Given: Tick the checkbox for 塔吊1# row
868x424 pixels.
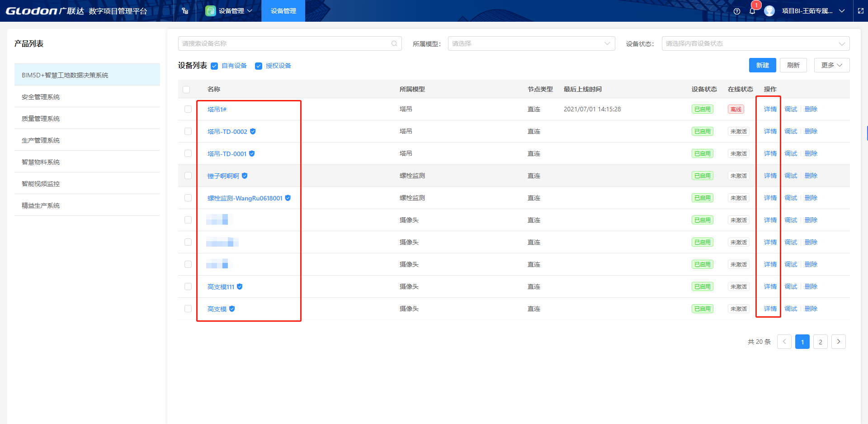Looking at the screenshot, I should (x=188, y=109).
